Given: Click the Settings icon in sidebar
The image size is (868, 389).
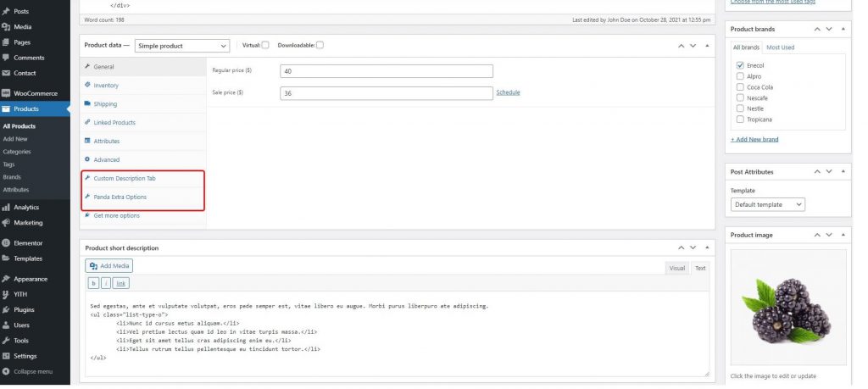Looking at the screenshot, I should tap(6, 356).
